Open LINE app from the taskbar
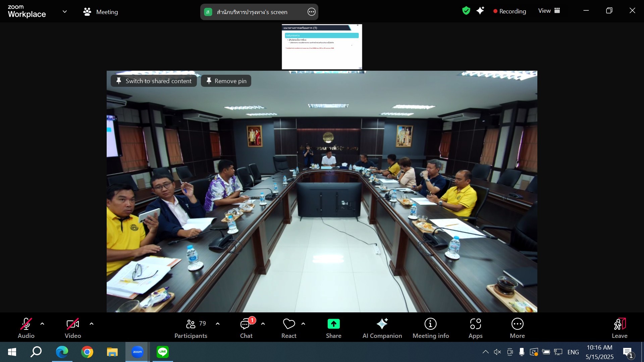 (163, 352)
